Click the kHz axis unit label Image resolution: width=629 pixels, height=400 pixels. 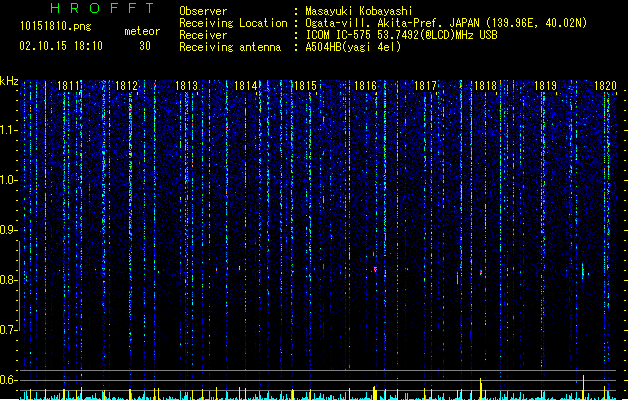point(9,81)
